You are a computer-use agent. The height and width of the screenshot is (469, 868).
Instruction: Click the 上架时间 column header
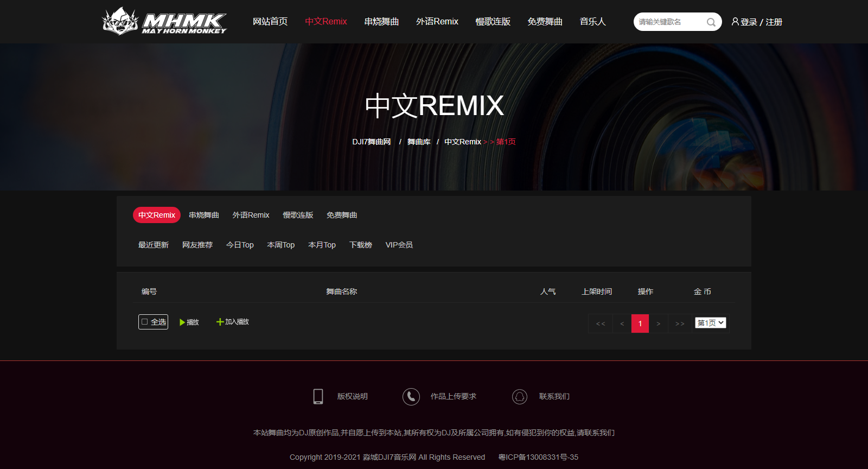pos(597,291)
